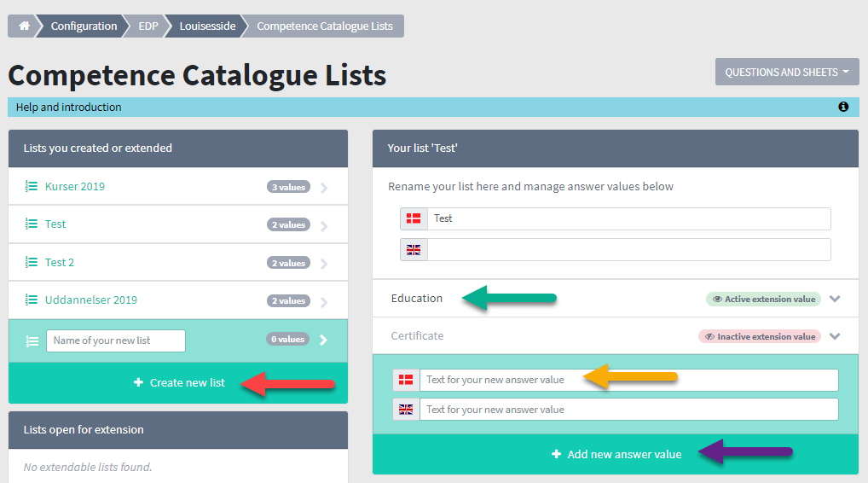Focus the Danish new answer value text field
Viewport: 868px width, 483px height.
pyautogui.click(x=629, y=380)
